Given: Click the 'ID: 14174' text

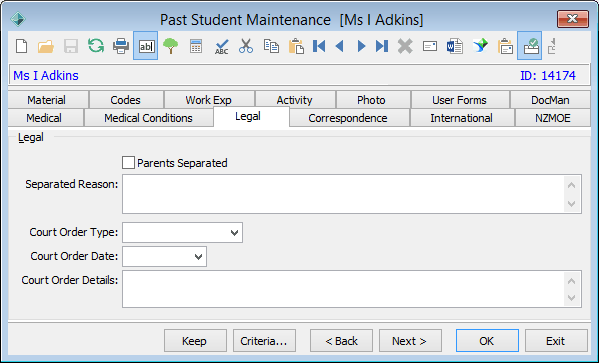Looking at the screenshot, I should [x=548, y=76].
